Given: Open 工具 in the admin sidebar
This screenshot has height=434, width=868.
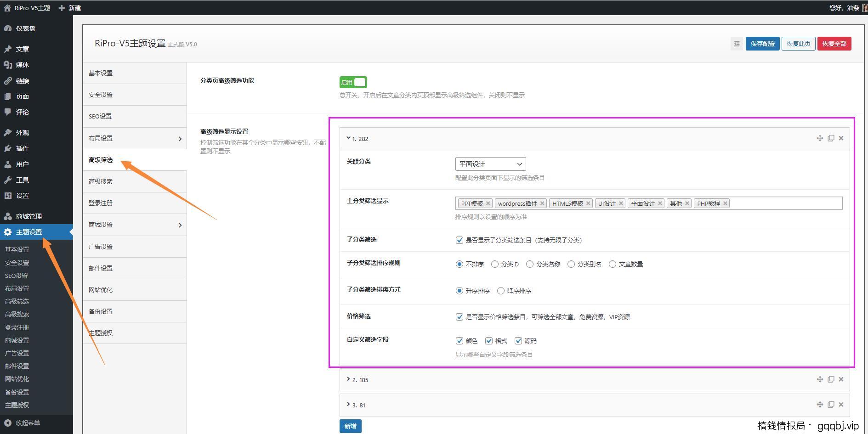Looking at the screenshot, I should pyautogui.click(x=21, y=180).
